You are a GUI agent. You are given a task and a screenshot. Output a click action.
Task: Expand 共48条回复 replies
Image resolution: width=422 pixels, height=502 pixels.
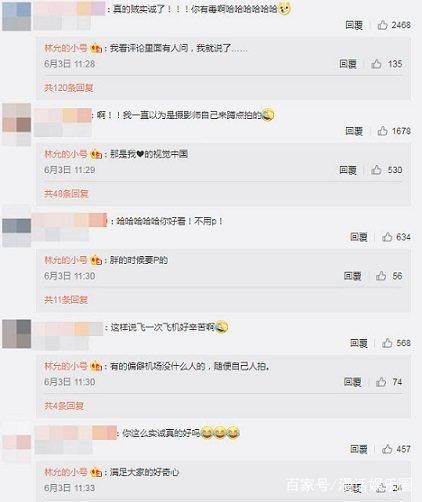[66, 194]
